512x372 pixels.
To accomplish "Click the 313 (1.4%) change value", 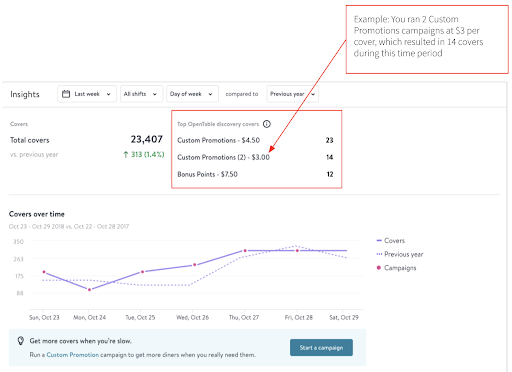I will 144,154.
